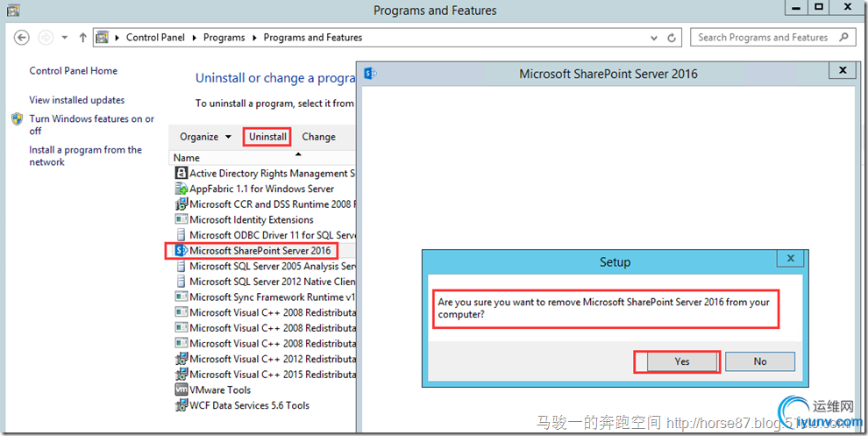Image resolution: width=868 pixels, height=436 pixels.
Task: Click the CCR and DSS Runtime icon
Action: tap(181, 204)
